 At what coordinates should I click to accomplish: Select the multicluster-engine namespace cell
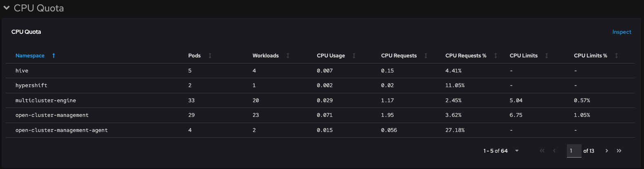tap(46, 101)
